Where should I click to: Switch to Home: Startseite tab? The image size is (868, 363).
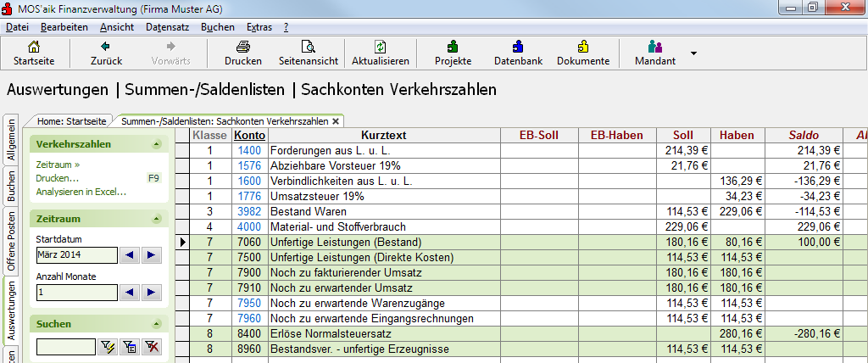[x=70, y=120]
